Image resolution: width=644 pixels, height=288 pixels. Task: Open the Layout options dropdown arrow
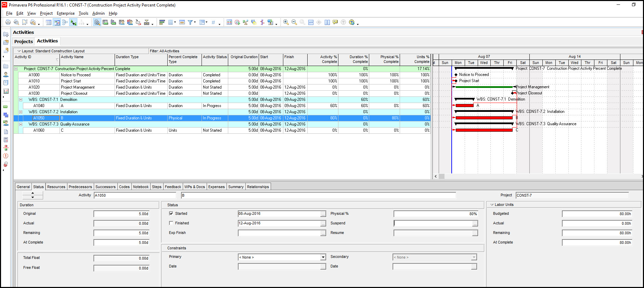point(19,51)
